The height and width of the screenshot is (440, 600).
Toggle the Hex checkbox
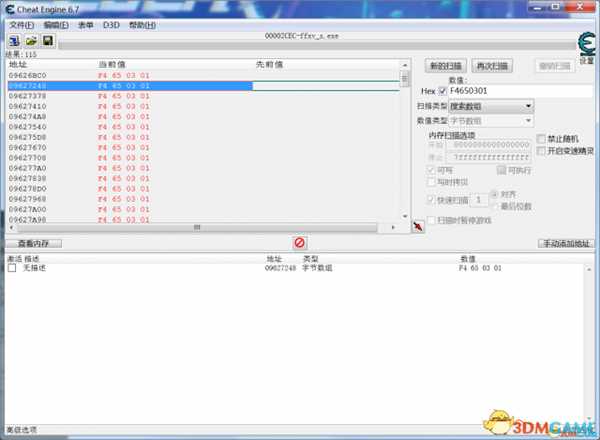[x=443, y=91]
